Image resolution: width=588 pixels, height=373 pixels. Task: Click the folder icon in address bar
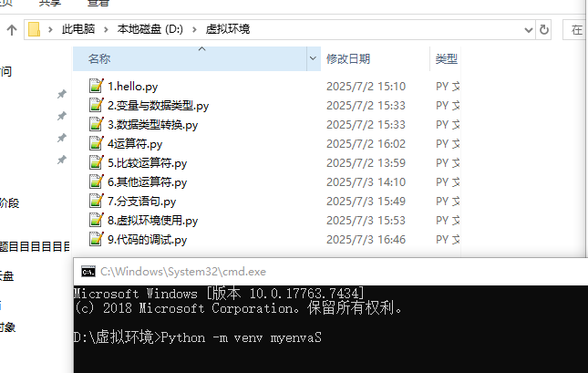[34, 29]
